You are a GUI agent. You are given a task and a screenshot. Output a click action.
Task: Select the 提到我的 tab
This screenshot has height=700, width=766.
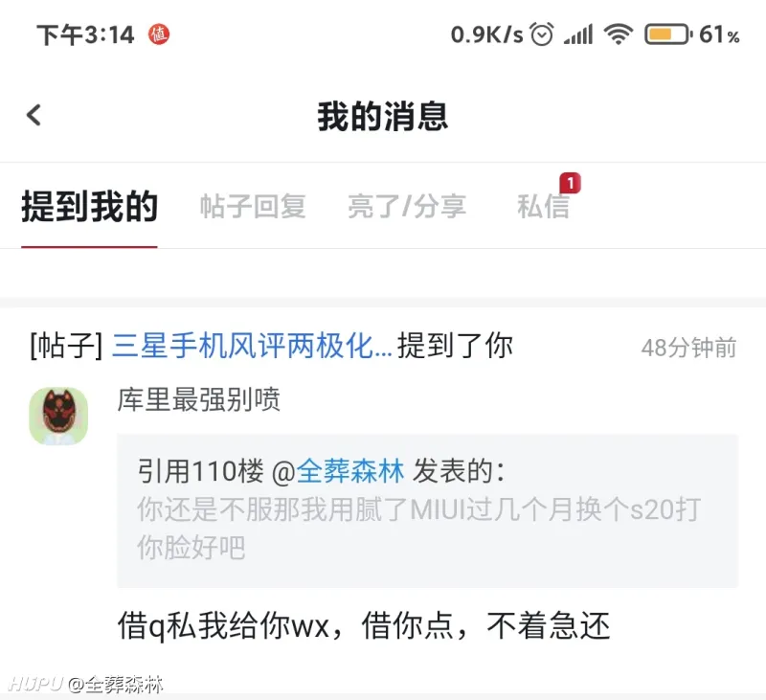coord(89,207)
